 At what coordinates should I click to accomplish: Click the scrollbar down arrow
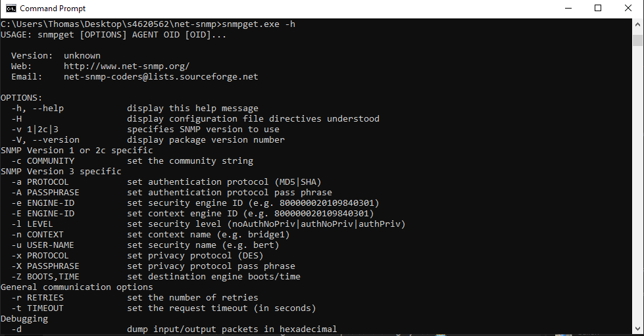coord(637,330)
